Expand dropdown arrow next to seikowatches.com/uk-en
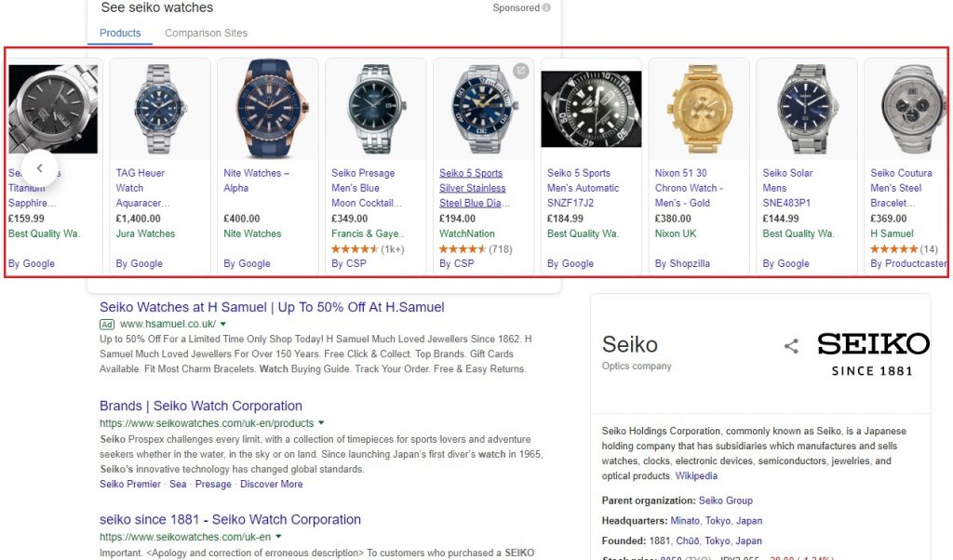This screenshot has height=560, width=953. 278,537
